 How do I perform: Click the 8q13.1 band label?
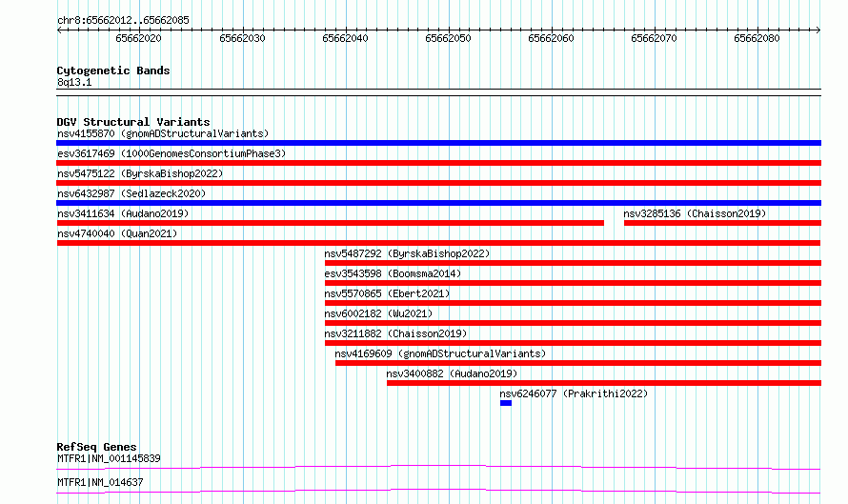click(74, 82)
